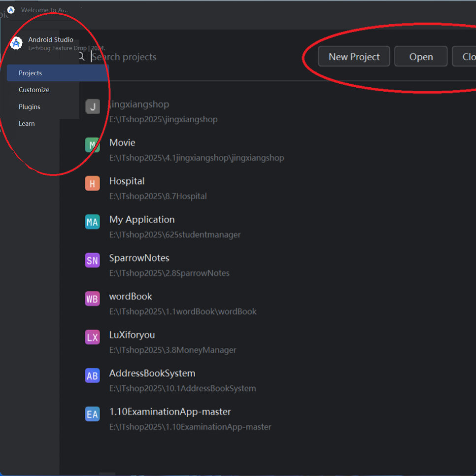Open the jingxiangshop project name
The image size is (476, 476).
(x=139, y=104)
